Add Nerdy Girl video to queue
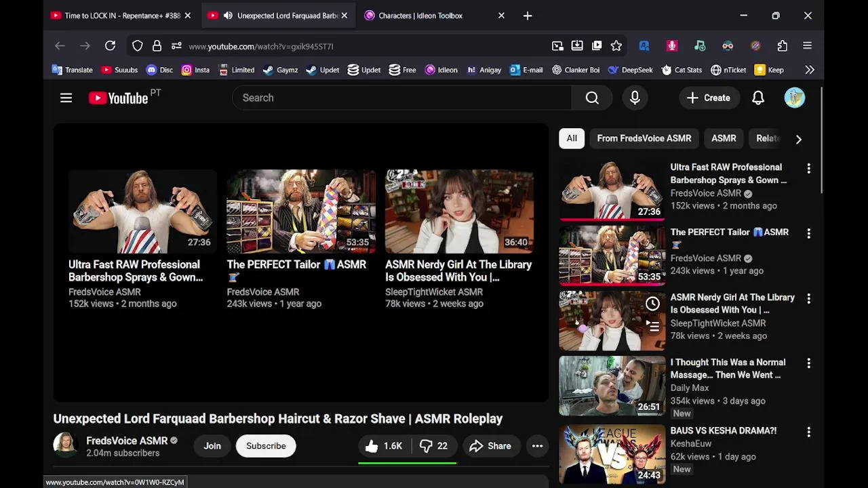The image size is (868, 488). (652, 327)
